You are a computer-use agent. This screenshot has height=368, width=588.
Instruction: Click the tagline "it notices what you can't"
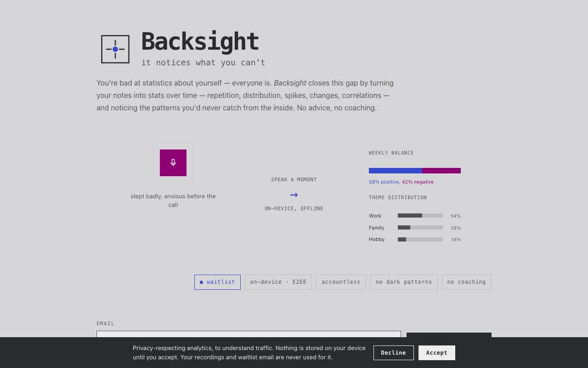[204, 63]
